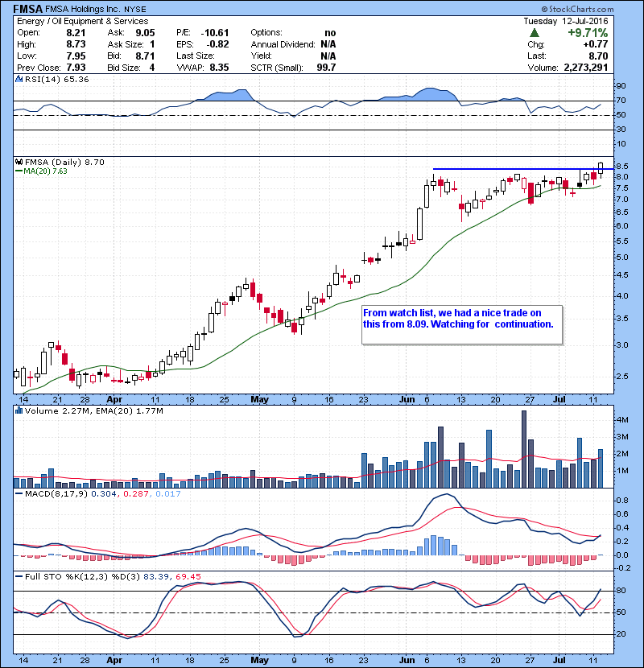Screen dimensions: 644x668
Task: Click the Low value 7.95
Action: 76,56
